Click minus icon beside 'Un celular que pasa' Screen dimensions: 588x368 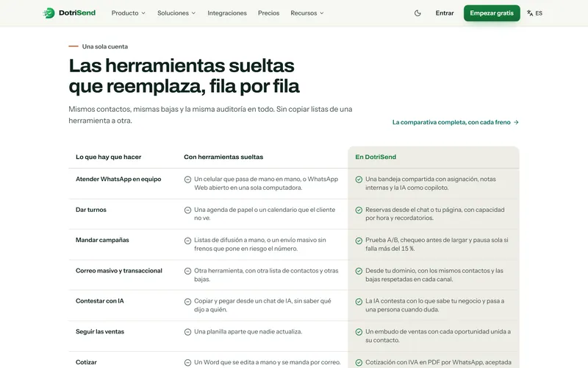pos(187,180)
